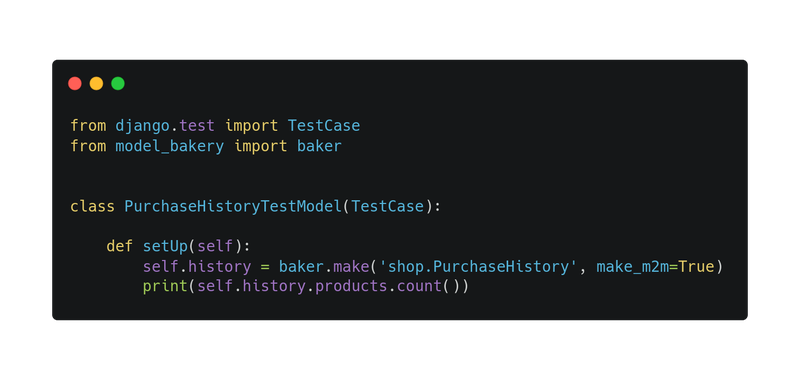Click the True value
Viewport: 800px width, 380px height.
(x=696, y=267)
